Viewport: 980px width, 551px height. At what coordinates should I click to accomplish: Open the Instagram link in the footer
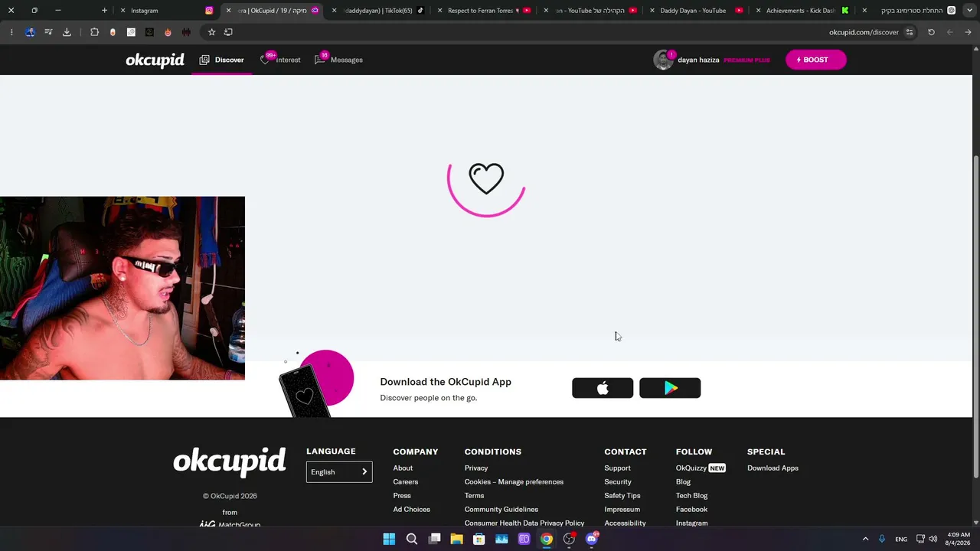(692, 523)
